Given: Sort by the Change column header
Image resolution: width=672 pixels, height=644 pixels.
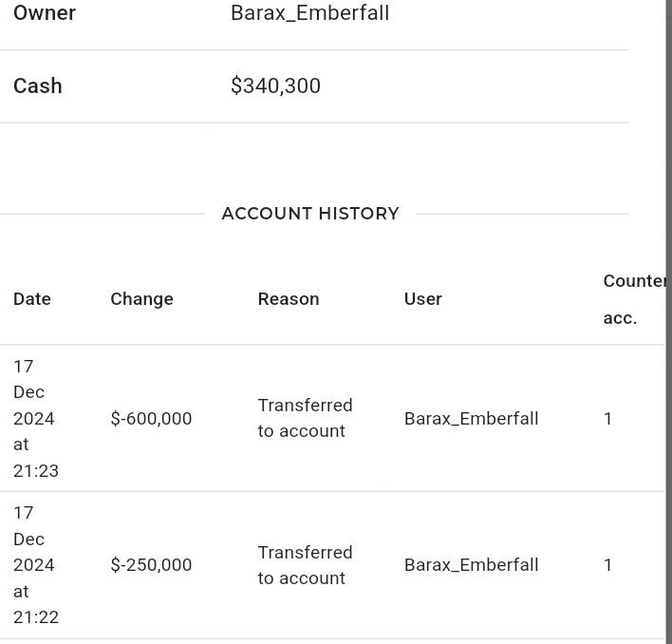Looking at the screenshot, I should (x=141, y=299).
